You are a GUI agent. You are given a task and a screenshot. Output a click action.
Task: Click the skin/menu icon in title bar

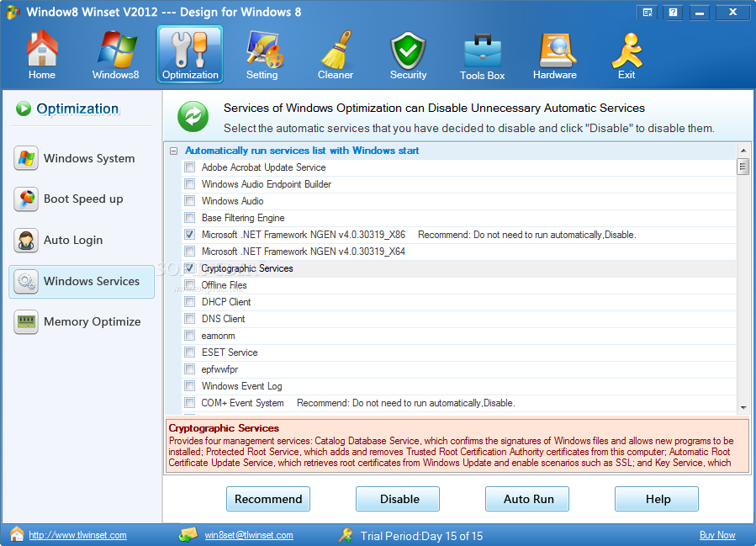[x=648, y=13]
